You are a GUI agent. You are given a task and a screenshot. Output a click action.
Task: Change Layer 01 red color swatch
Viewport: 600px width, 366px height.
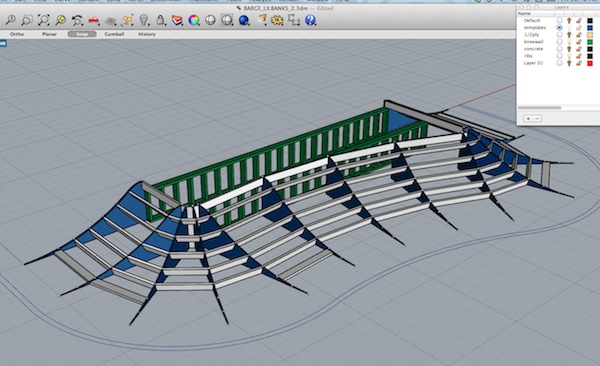[x=590, y=63]
